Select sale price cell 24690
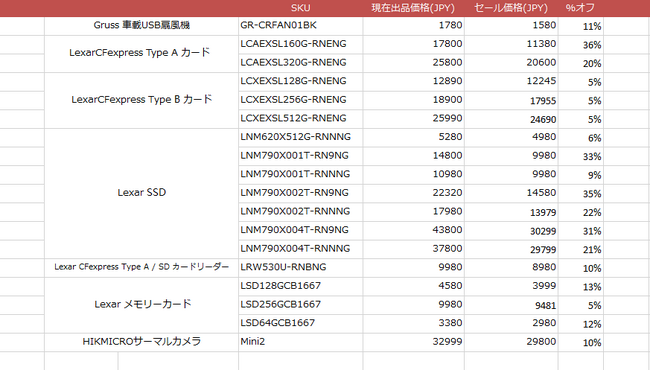The width and height of the screenshot is (650, 371). (511, 119)
